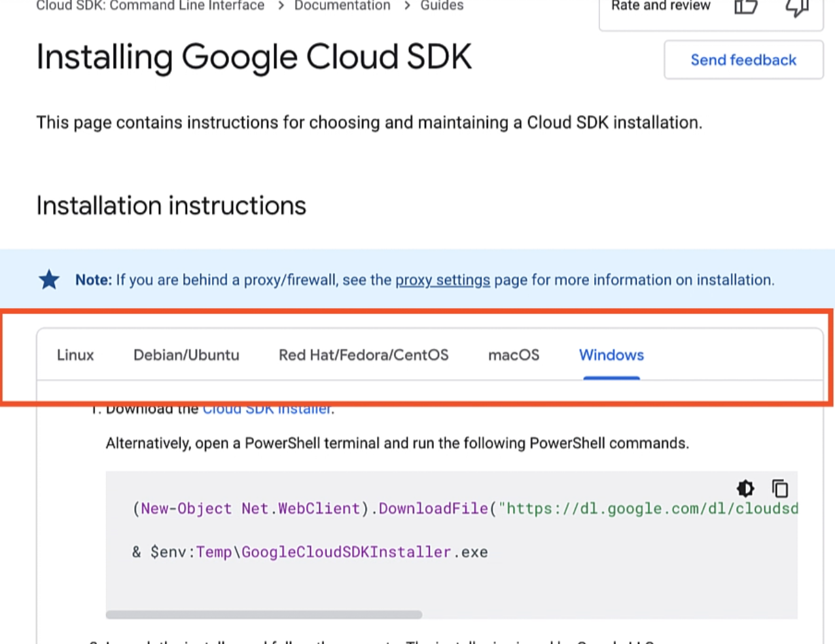Click the GoogleCloudSDKInstaller.exe command line
The width and height of the screenshot is (835, 644).
tap(310, 552)
